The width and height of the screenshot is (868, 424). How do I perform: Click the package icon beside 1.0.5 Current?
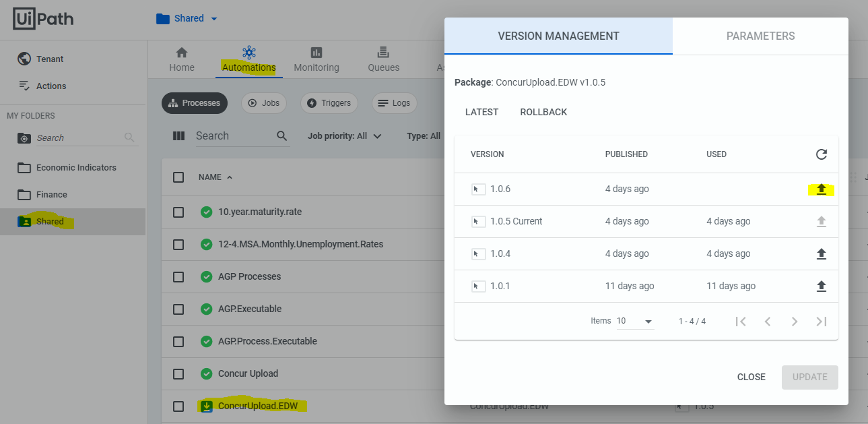pos(479,222)
